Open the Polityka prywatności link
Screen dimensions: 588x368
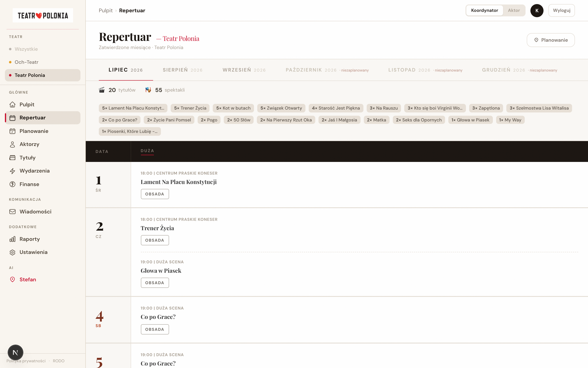26,361
